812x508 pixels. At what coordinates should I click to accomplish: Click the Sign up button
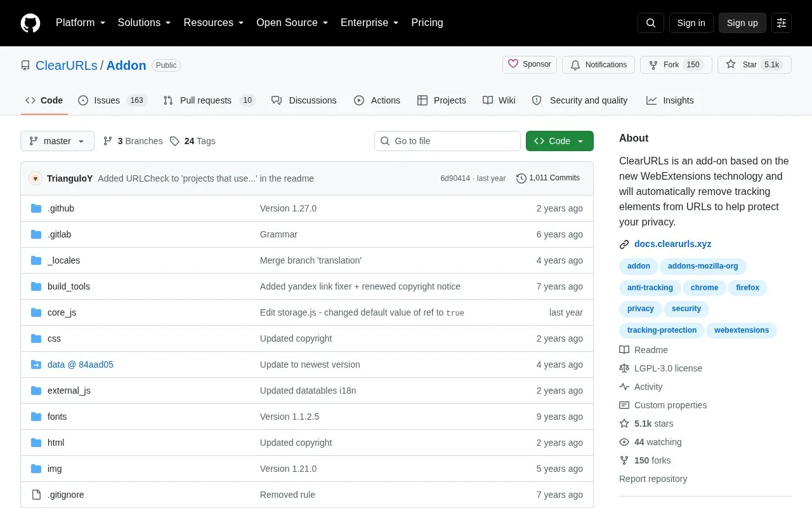[x=742, y=23]
